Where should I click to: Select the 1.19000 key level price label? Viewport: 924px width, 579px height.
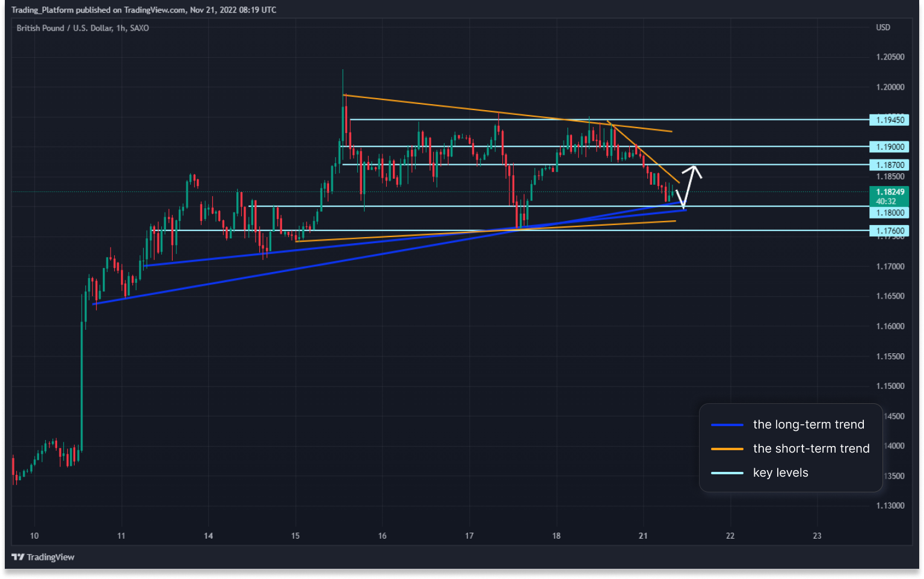pyautogui.click(x=889, y=147)
